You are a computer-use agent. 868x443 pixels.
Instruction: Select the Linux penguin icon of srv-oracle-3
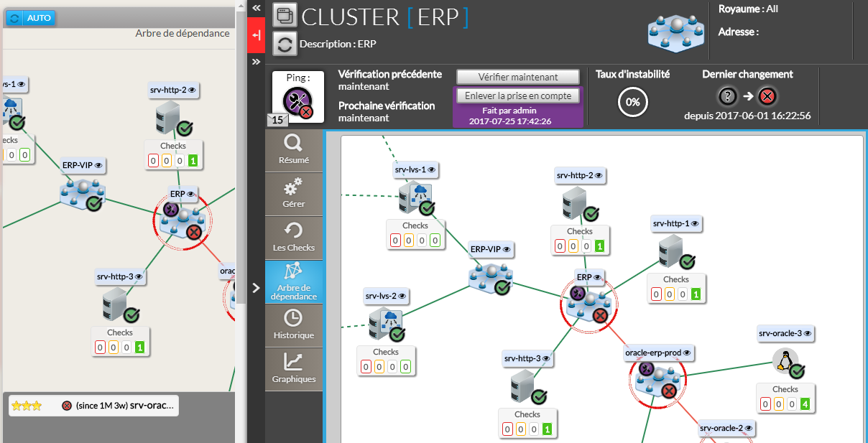[x=785, y=361]
